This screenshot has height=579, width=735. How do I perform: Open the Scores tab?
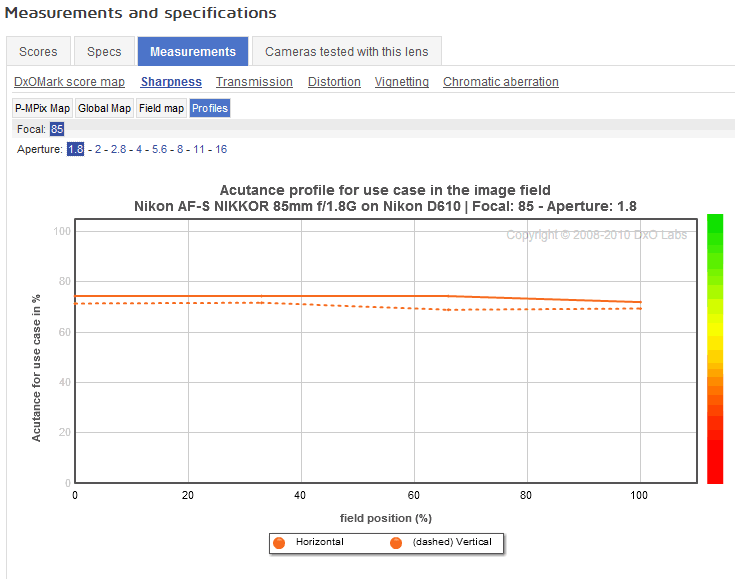click(x=39, y=51)
